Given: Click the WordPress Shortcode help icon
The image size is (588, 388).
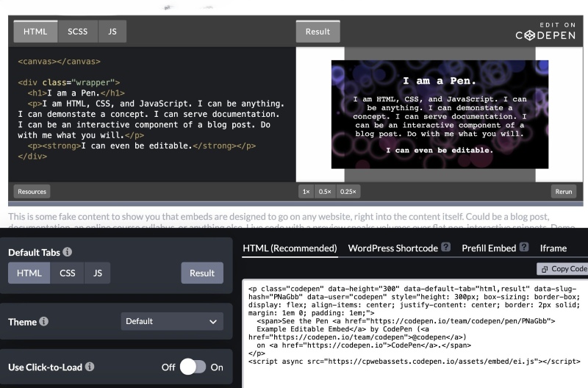Looking at the screenshot, I should [445, 247].
